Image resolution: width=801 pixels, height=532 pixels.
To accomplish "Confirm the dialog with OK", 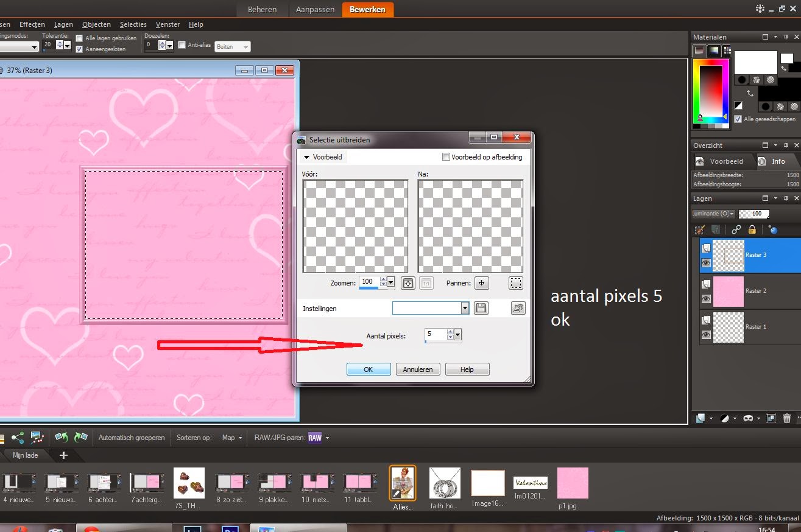I will point(369,369).
